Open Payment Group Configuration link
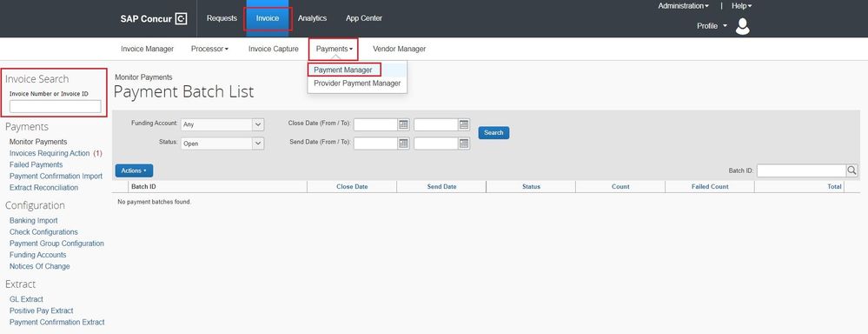868x334 pixels. (56, 244)
